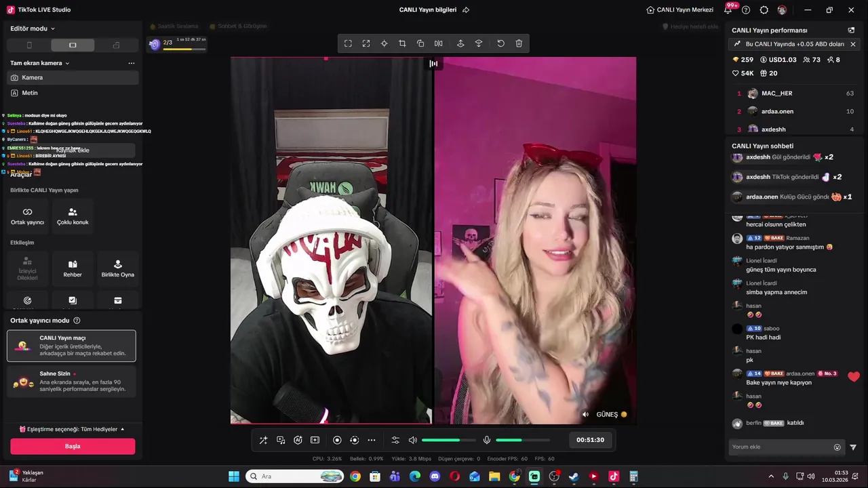Image resolution: width=868 pixels, height=488 pixels.
Task: Click the stretch-to-fill expand arrows icon
Action: [x=366, y=43]
